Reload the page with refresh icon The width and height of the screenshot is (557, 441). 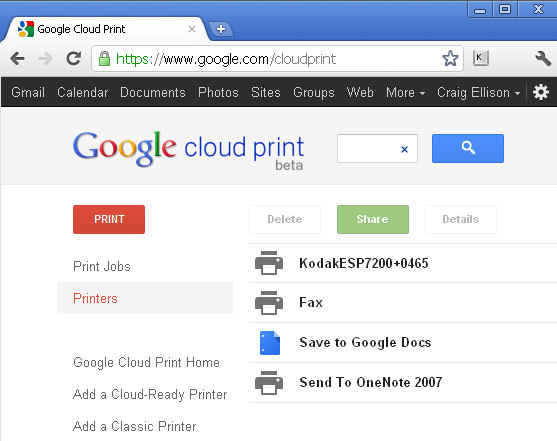(74, 58)
